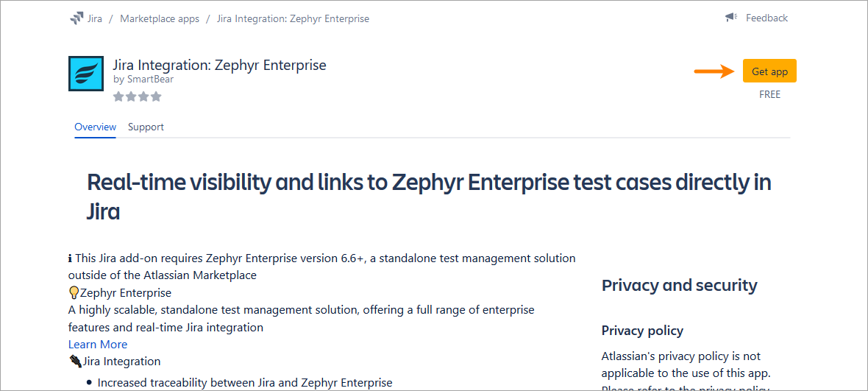This screenshot has width=868, height=391.
Task: Open the Support tab
Action: click(x=146, y=127)
